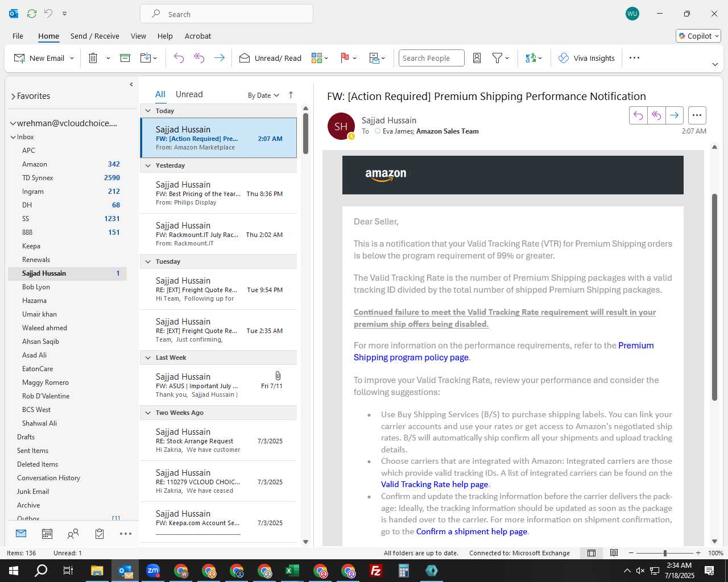The width and height of the screenshot is (728, 582).
Task: Collapse the Today message group
Action: 148,111
